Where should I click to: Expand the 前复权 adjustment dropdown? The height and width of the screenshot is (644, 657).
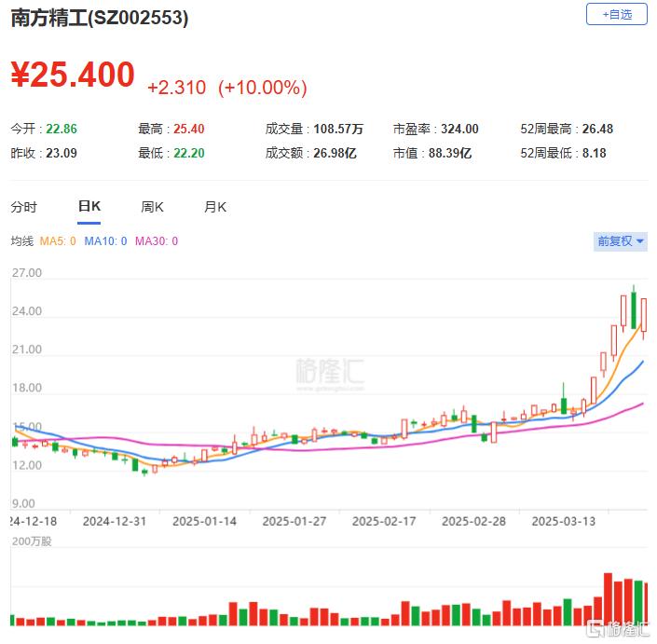[620, 241]
